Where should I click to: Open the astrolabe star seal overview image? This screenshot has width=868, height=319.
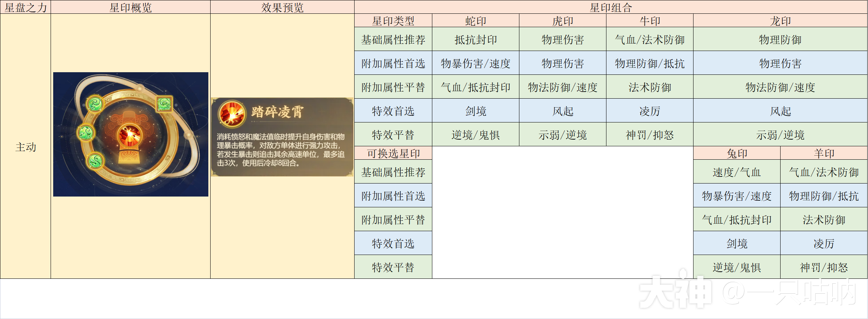click(131, 134)
